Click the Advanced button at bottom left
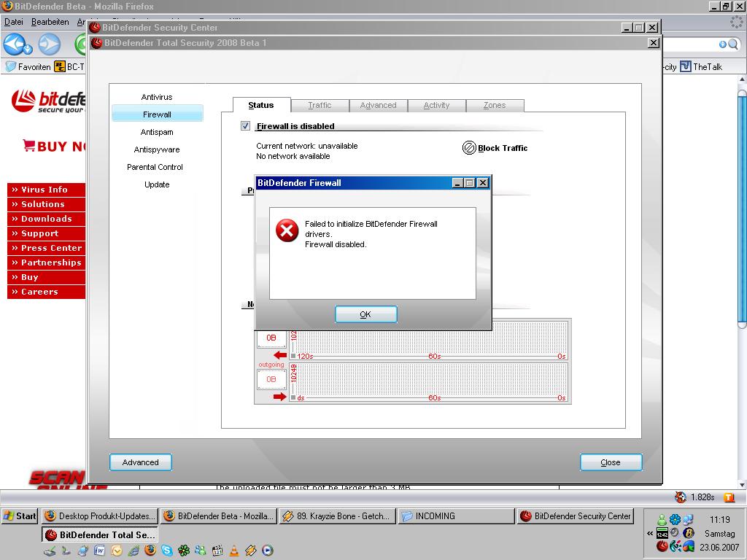This screenshot has width=747, height=560. point(141,462)
